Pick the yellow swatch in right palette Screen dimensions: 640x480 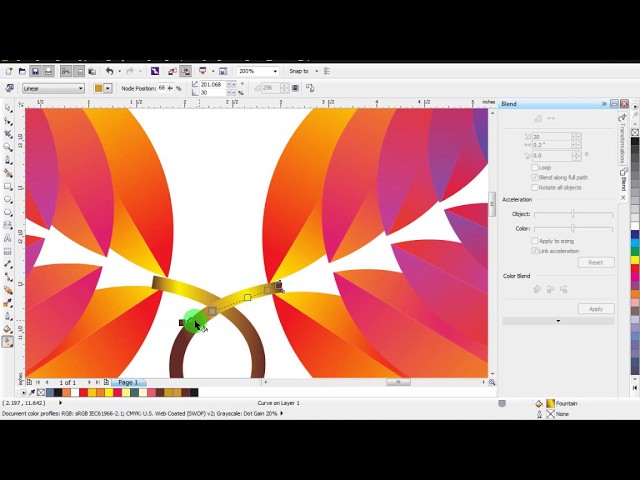(635, 260)
